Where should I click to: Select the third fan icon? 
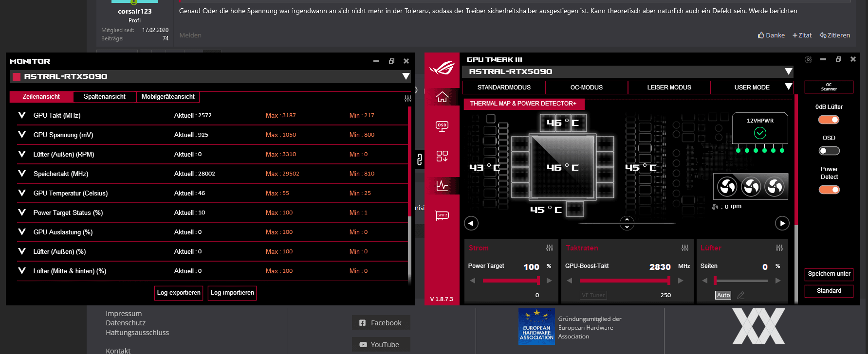tap(775, 186)
